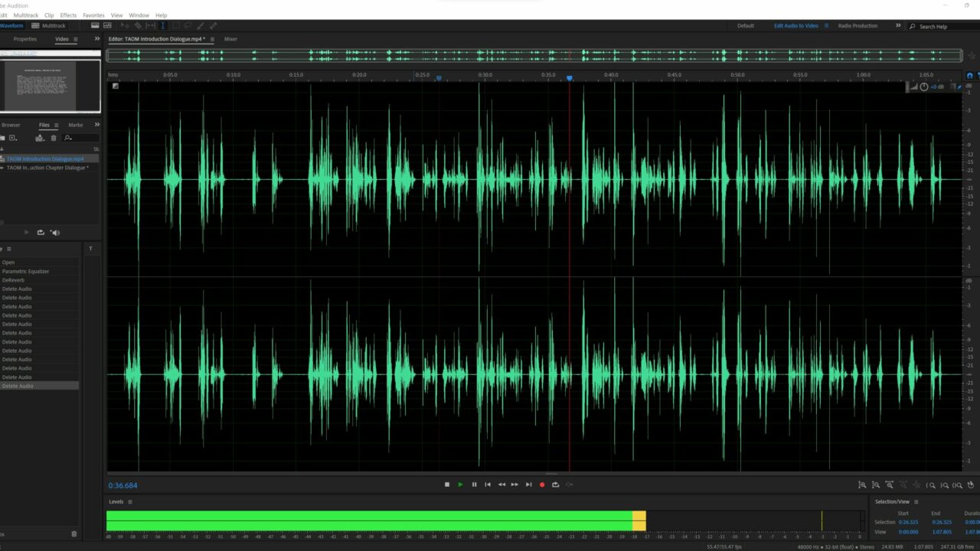Screen dimensions: 980x551
Task: Select the DeReverb history entry
Action: pos(13,280)
